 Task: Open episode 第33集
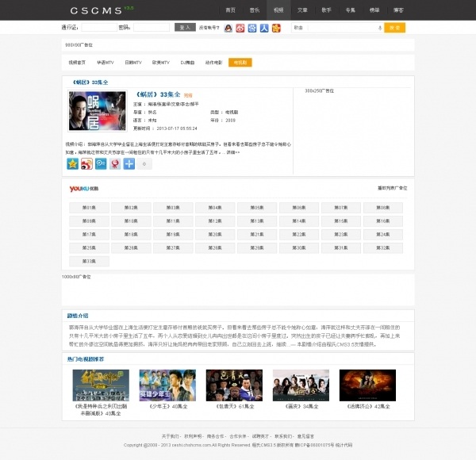click(89, 261)
